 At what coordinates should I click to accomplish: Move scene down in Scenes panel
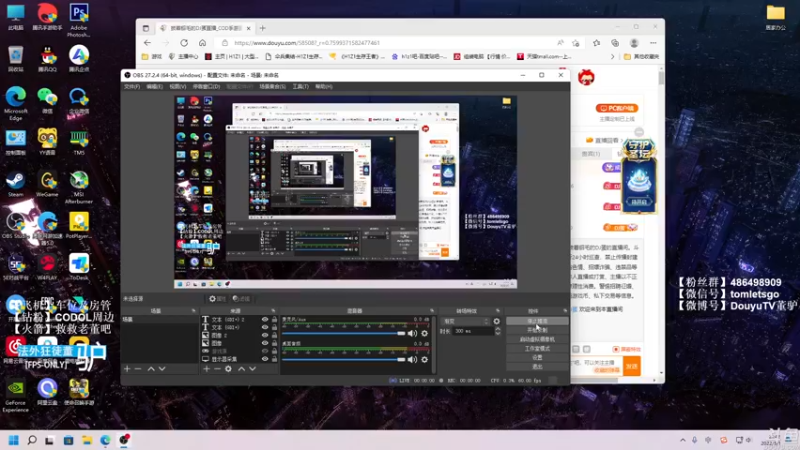tap(162, 368)
